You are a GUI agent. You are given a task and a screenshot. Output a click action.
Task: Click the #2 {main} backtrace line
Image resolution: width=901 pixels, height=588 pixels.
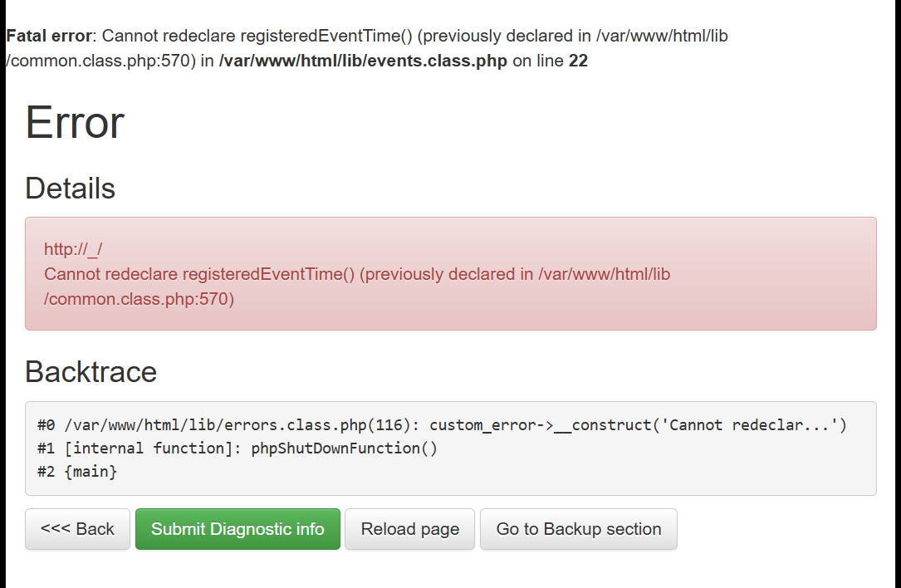point(77,472)
